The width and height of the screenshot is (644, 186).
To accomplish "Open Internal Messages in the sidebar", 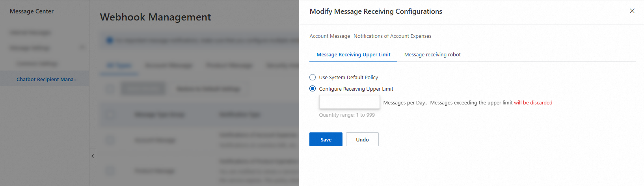I will point(30,32).
